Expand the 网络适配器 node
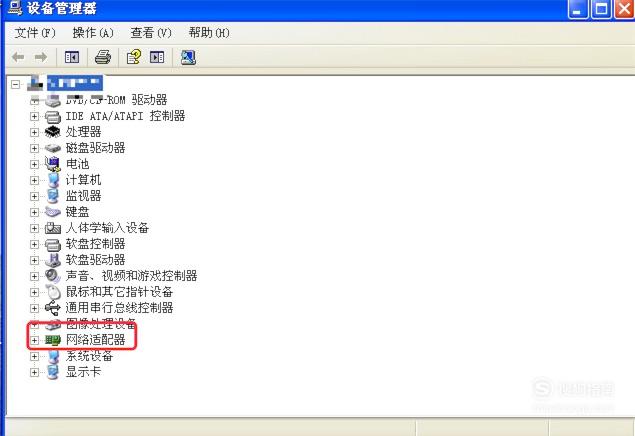The width and height of the screenshot is (635, 436). point(34,340)
